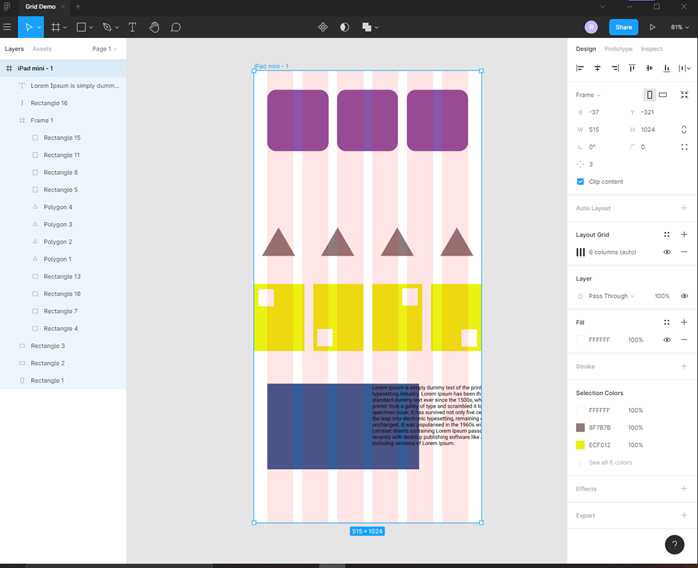
Task: Open the Page 1 pages dropdown
Action: click(104, 48)
